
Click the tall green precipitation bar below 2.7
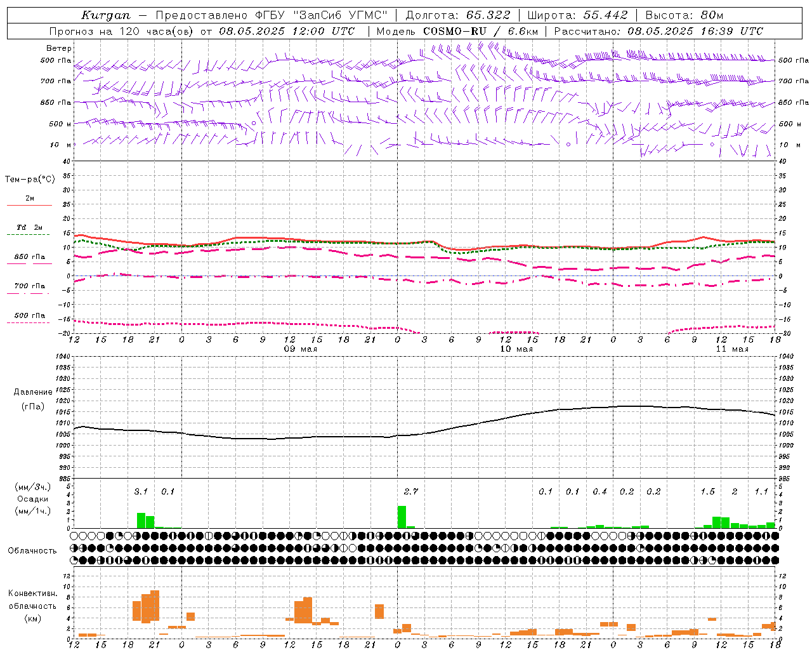pyautogui.click(x=402, y=517)
